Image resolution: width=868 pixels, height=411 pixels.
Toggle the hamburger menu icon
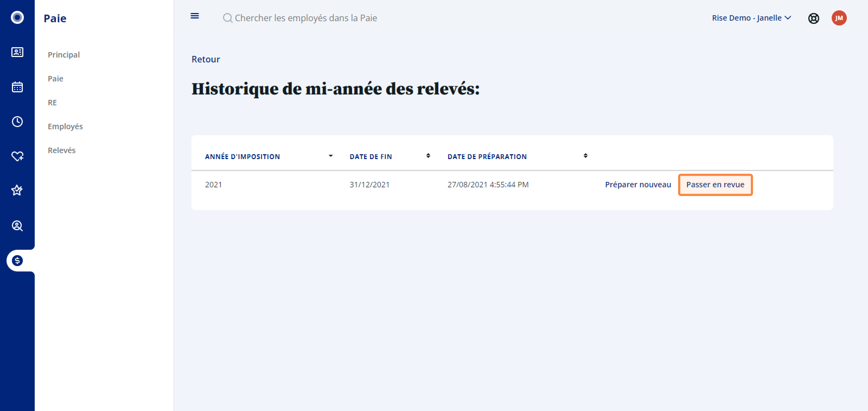195,16
